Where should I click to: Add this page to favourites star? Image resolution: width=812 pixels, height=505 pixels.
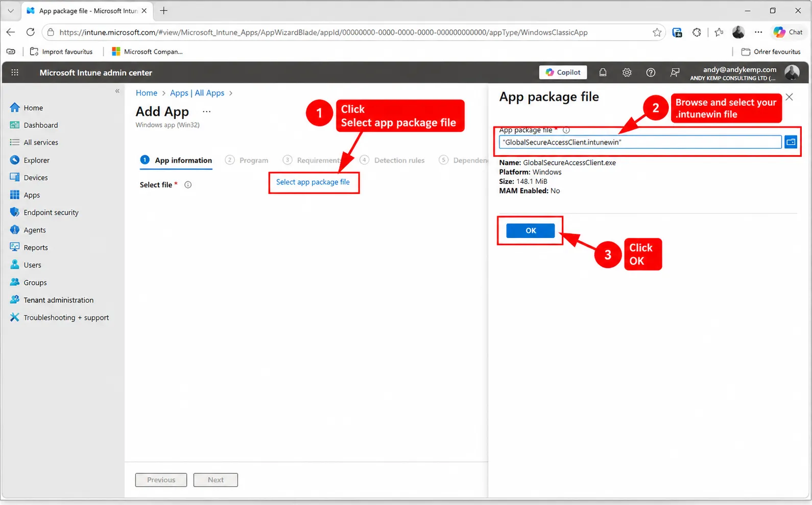click(657, 33)
